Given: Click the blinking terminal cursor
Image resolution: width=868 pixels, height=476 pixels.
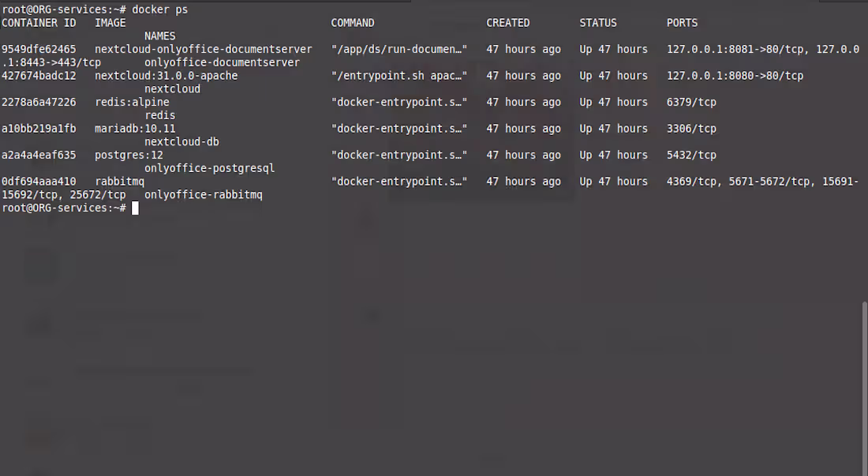Looking at the screenshot, I should [135, 208].
